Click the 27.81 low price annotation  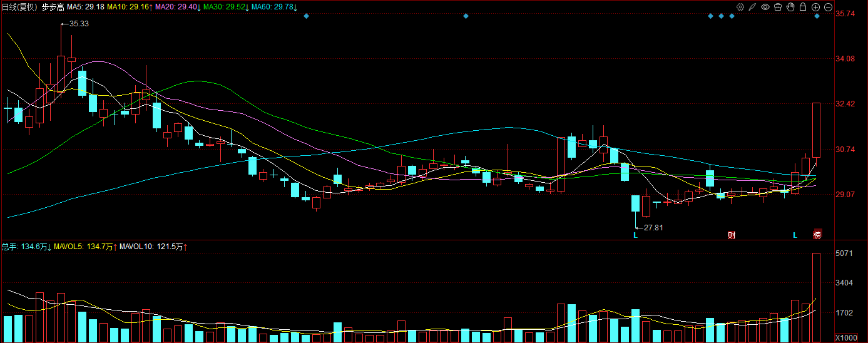pos(653,228)
